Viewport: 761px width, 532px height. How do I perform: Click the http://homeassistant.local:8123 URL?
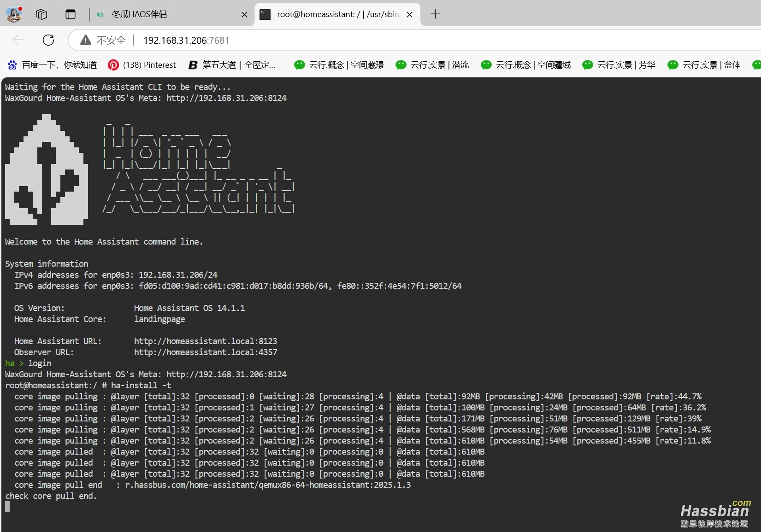[206, 341]
